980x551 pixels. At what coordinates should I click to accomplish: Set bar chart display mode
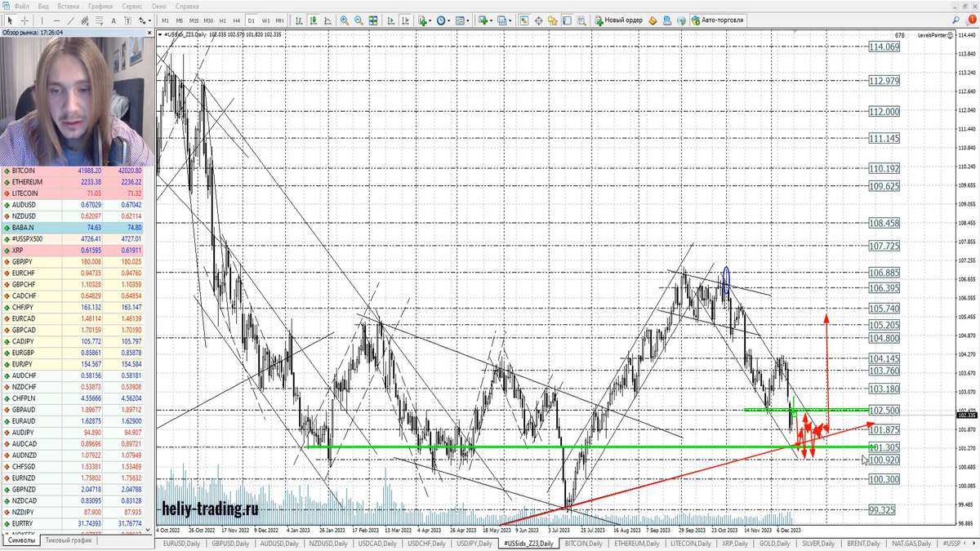(299, 20)
